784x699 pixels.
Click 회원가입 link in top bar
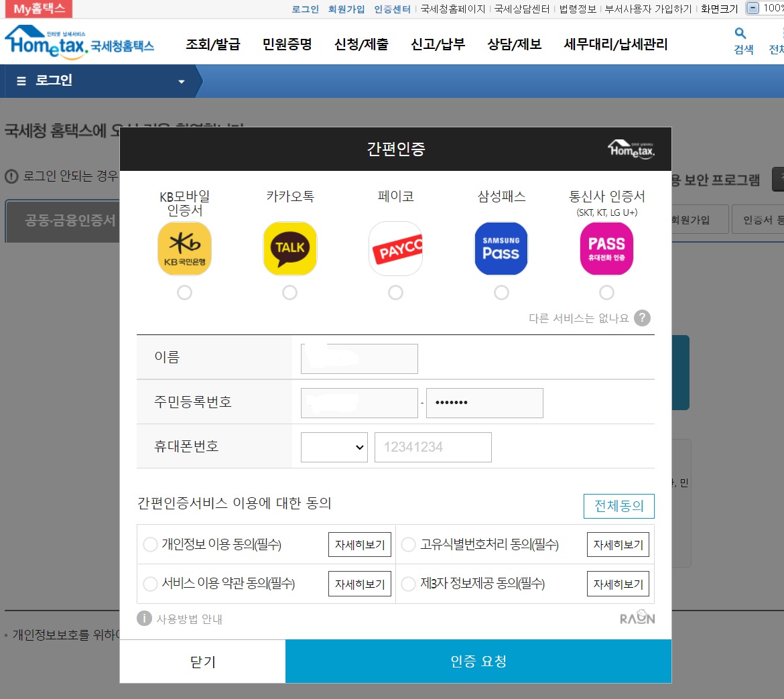(x=346, y=9)
